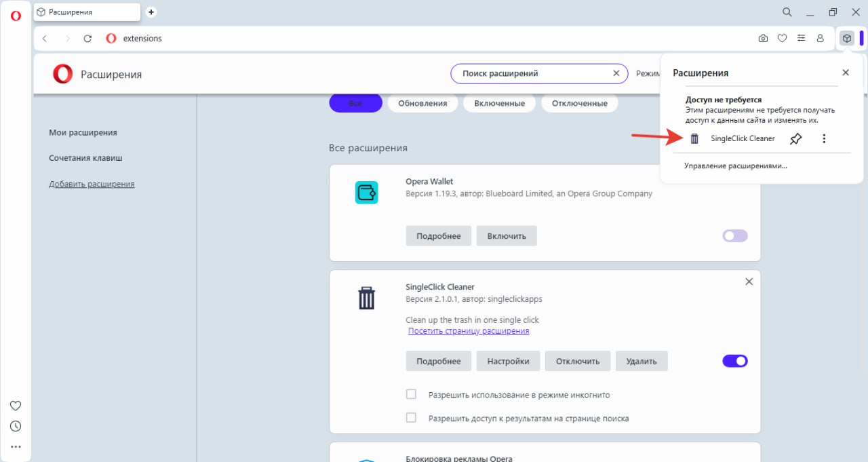Toggle the extensions cube icon in toolbar
Screen dimensions: 868x462
coord(846,39)
